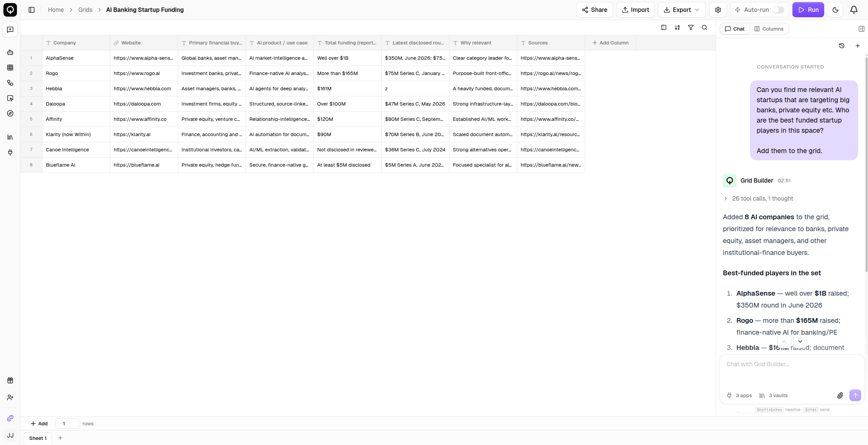Open the compass explore sidebar icon
The height and width of the screenshot is (445, 868).
10,113
